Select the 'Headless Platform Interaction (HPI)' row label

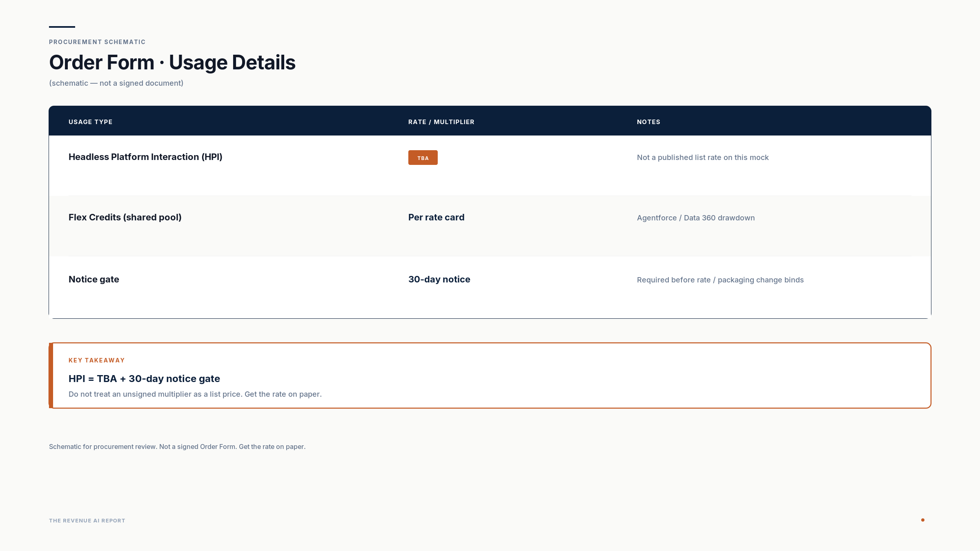point(145,157)
